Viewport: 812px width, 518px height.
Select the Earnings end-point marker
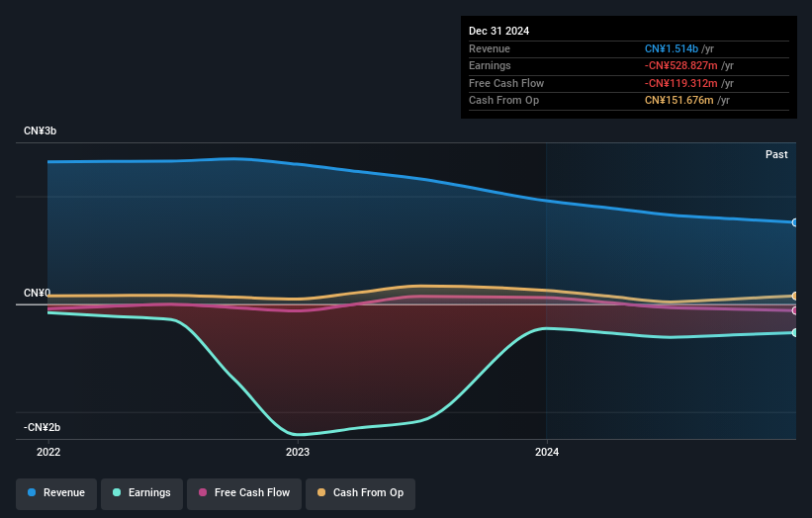tap(795, 333)
